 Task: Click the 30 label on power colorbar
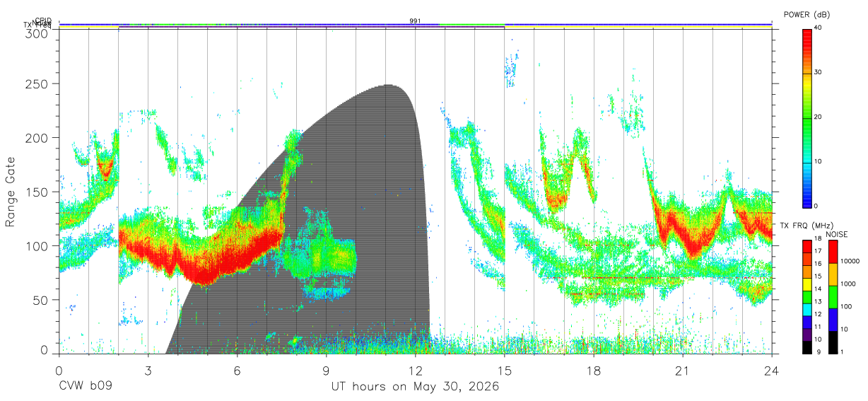point(819,72)
